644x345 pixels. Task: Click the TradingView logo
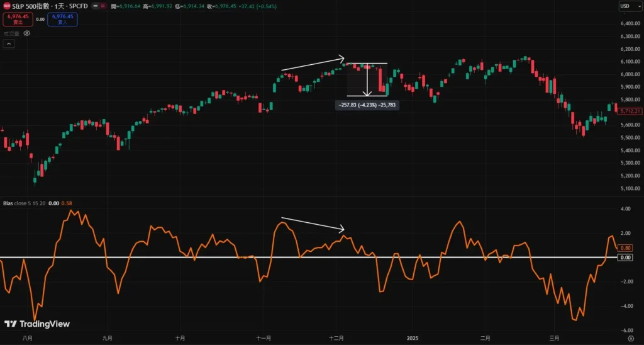pos(37,324)
